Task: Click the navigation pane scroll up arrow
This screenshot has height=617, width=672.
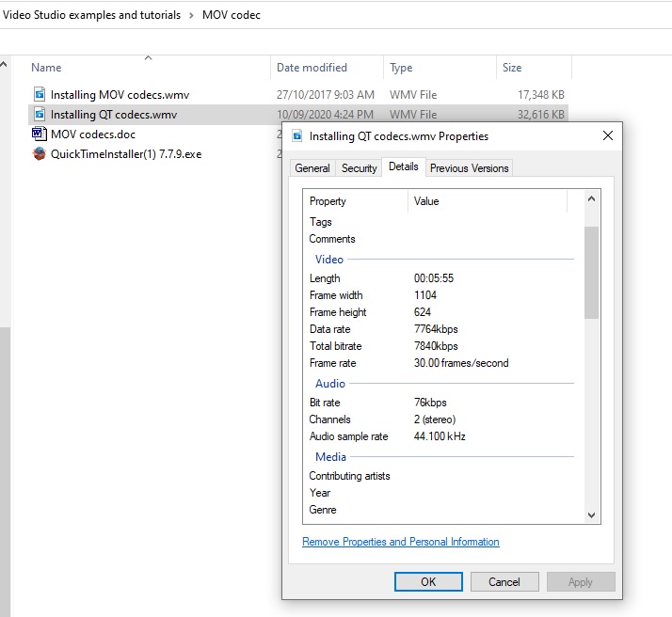Action: coord(4,65)
